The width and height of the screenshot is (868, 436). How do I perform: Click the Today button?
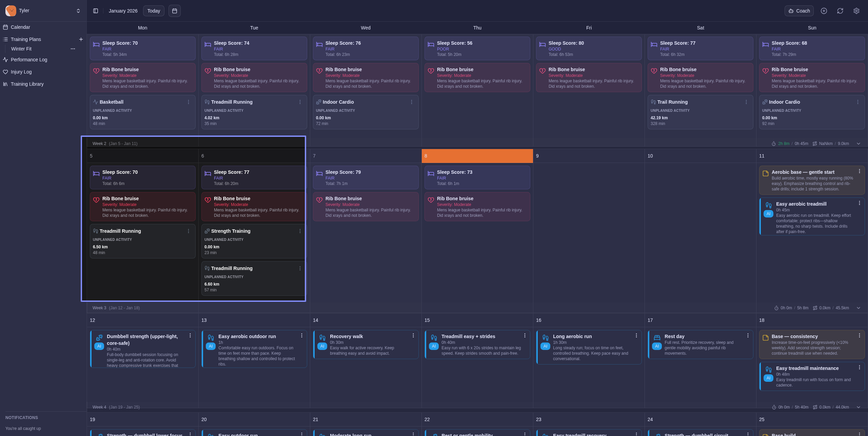click(154, 11)
